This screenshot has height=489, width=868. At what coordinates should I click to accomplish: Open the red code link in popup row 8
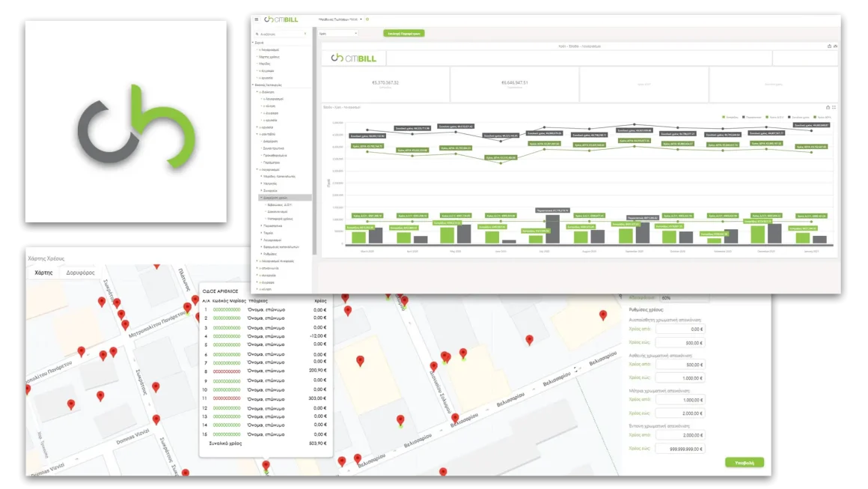click(x=227, y=371)
